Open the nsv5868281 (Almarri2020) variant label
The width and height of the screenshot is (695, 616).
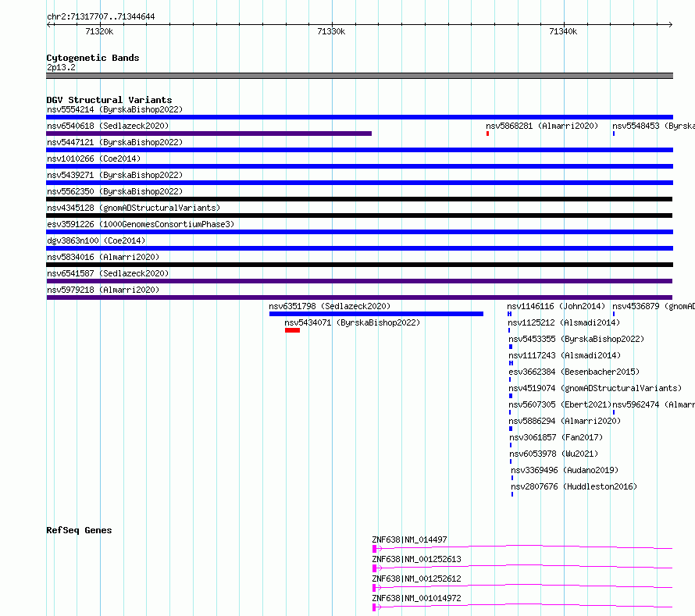[x=542, y=126]
